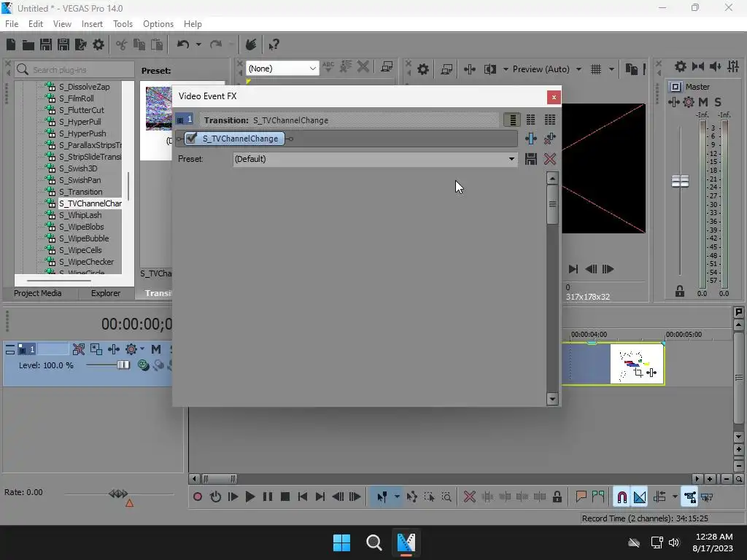Switch to Project Media tab
The width and height of the screenshot is (747, 560).
38,293
